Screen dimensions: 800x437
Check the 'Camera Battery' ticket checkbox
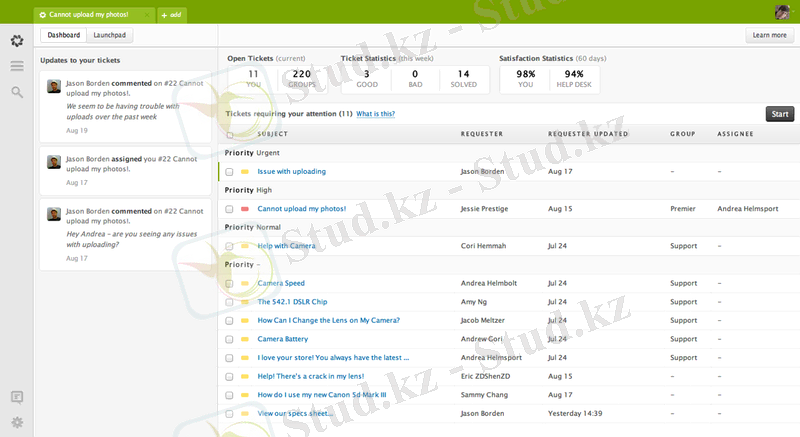tap(230, 340)
